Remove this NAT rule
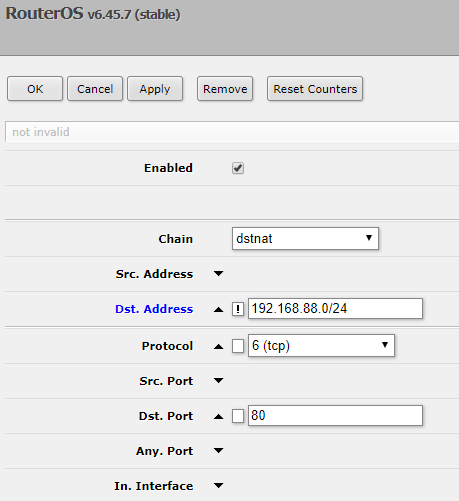Viewport: 459px width, 501px height. (225, 89)
